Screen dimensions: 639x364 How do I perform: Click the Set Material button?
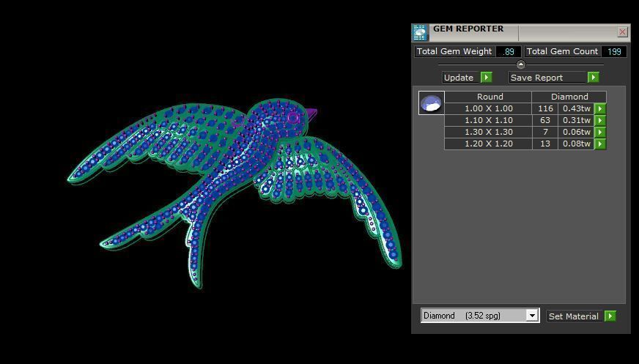click(x=574, y=316)
